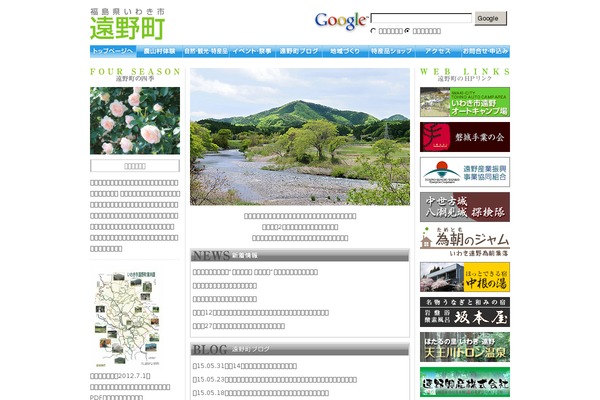This screenshot has height=400, width=600.
Task: Click the NEWS section header
Action: coord(300,255)
